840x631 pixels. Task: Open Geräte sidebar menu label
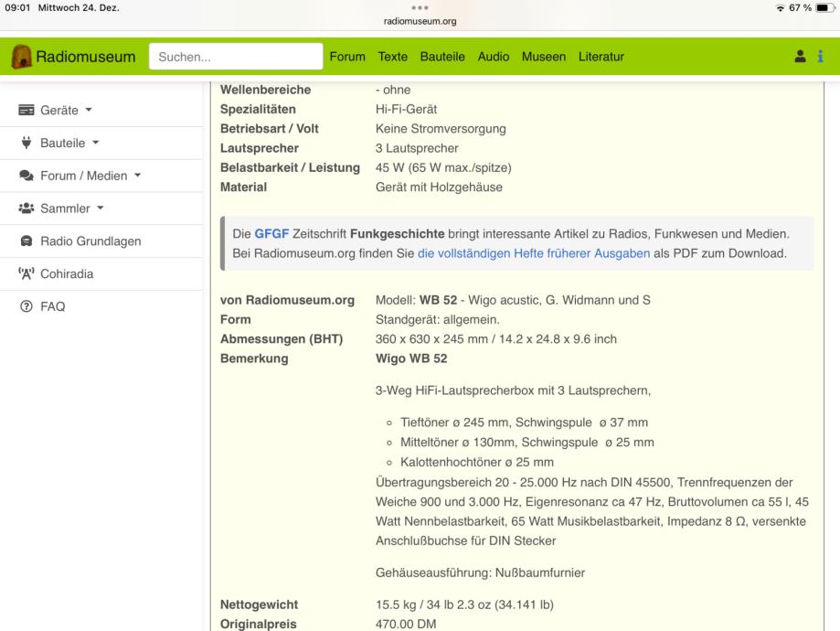59,111
